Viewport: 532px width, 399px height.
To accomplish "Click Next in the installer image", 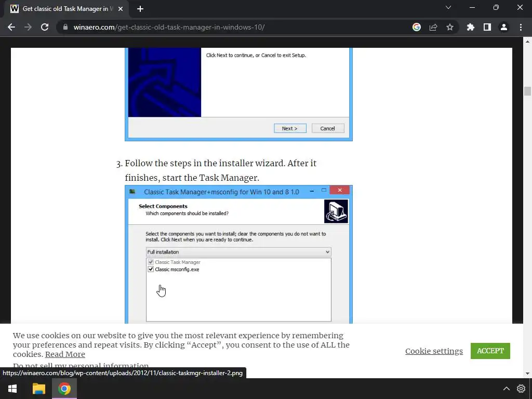I will [x=290, y=129].
